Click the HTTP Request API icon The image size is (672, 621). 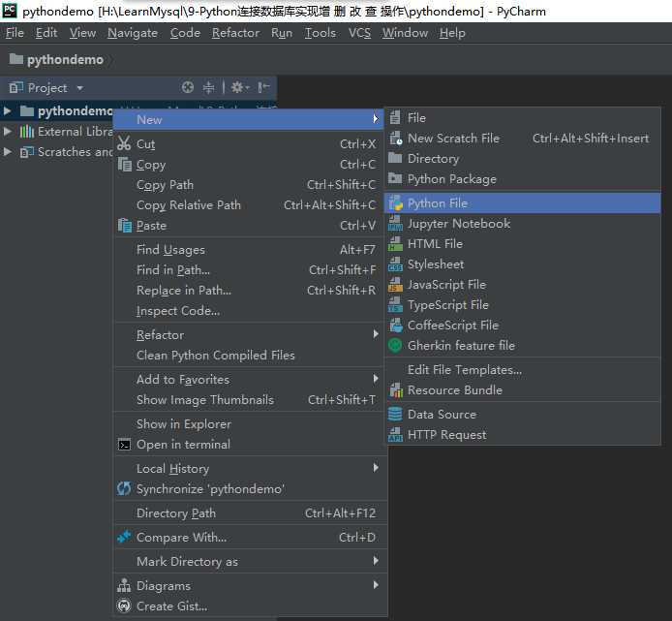pyautogui.click(x=396, y=435)
